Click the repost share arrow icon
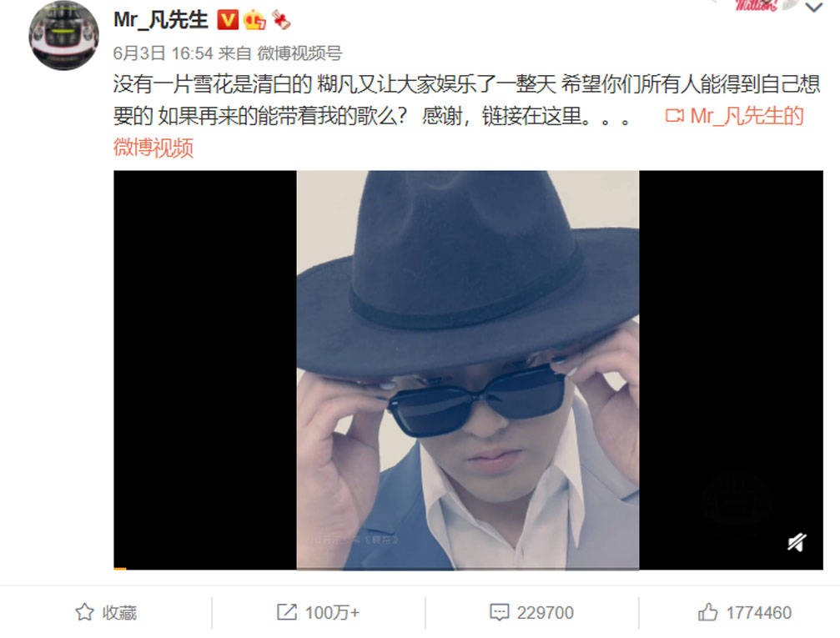The width and height of the screenshot is (840, 638). tap(287, 612)
